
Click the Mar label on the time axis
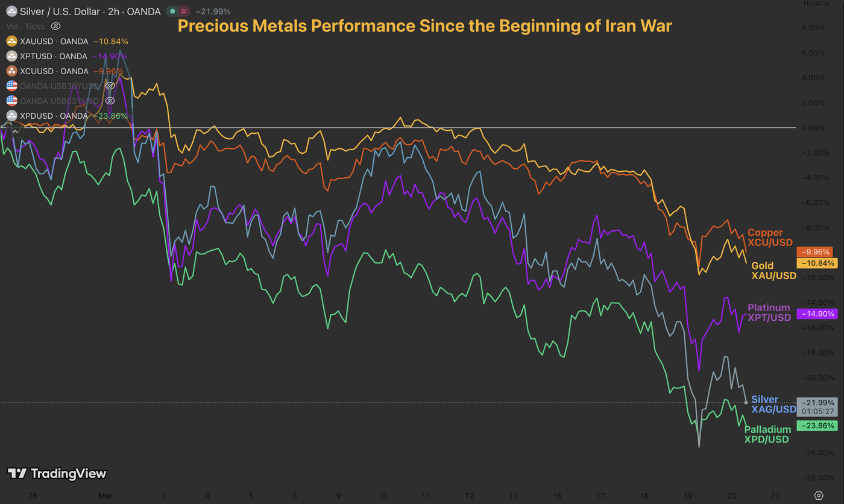[105, 495]
